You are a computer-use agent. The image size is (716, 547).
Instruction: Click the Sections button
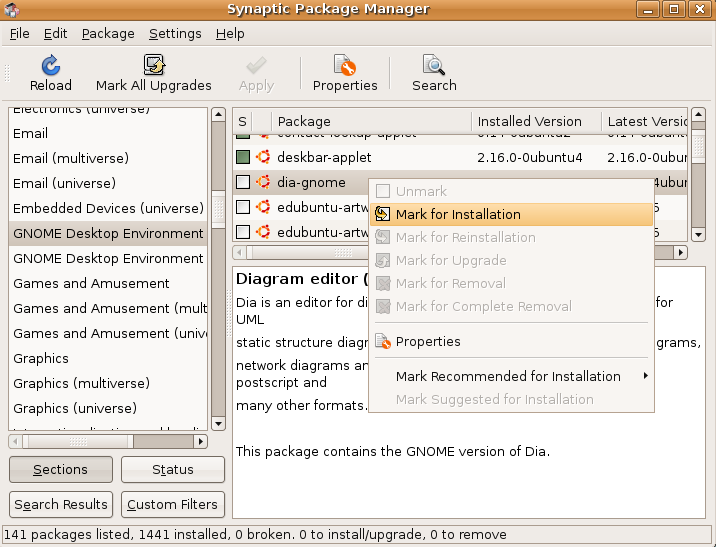click(x=61, y=469)
